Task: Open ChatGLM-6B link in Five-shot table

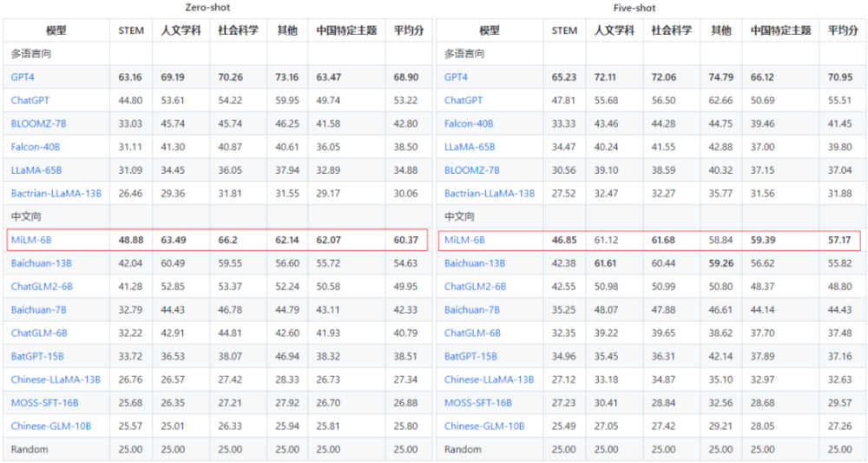Action: (x=473, y=333)
